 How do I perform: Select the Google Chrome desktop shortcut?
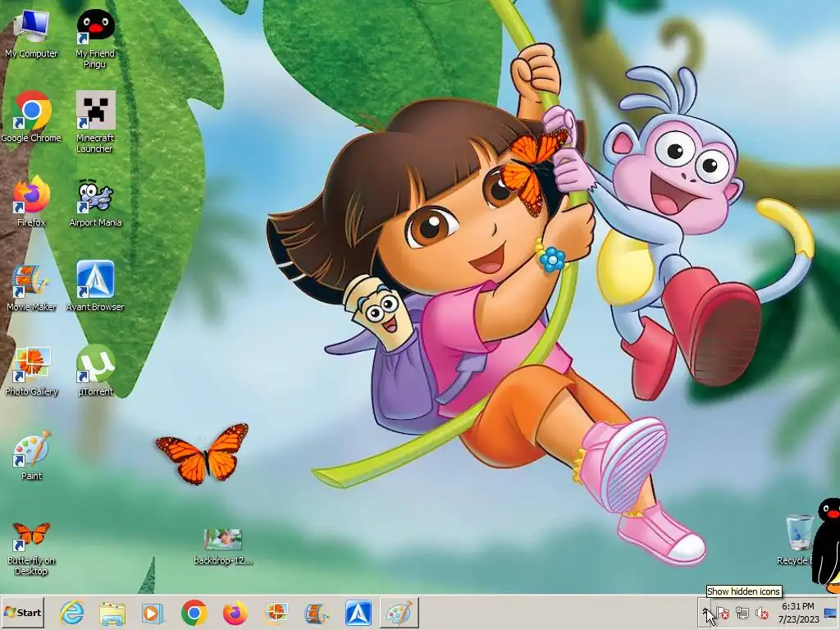pos(31,116)
